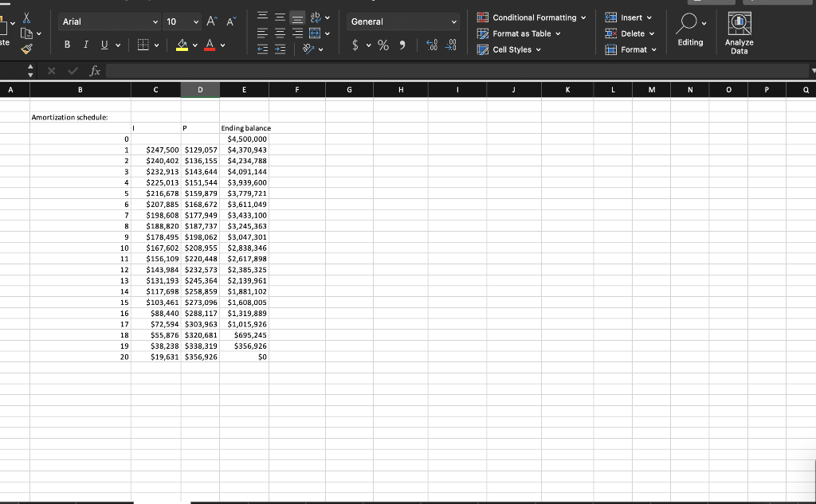Open the Analyze Data pane

pos(739,32)
